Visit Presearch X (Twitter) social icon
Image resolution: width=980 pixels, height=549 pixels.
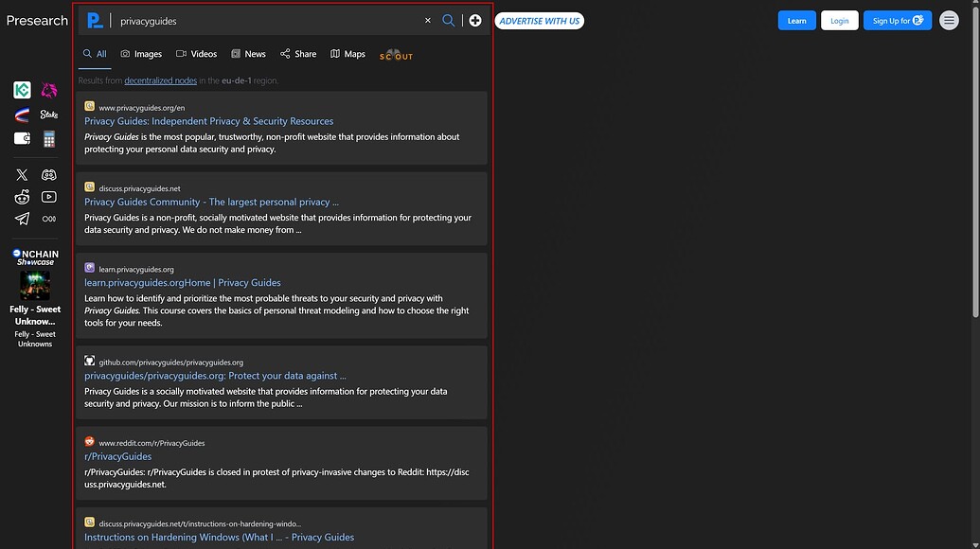coord(22,175)
